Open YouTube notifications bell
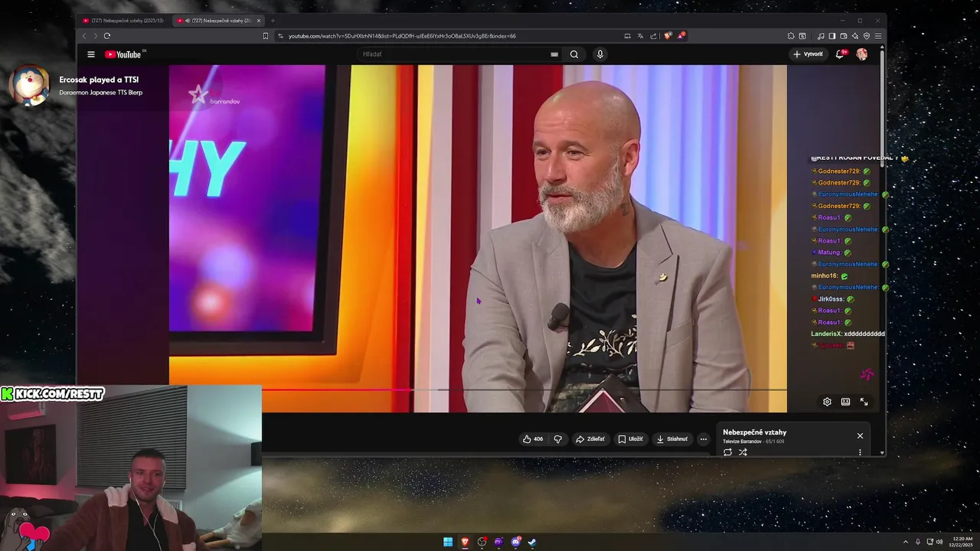 coord(840,54)
